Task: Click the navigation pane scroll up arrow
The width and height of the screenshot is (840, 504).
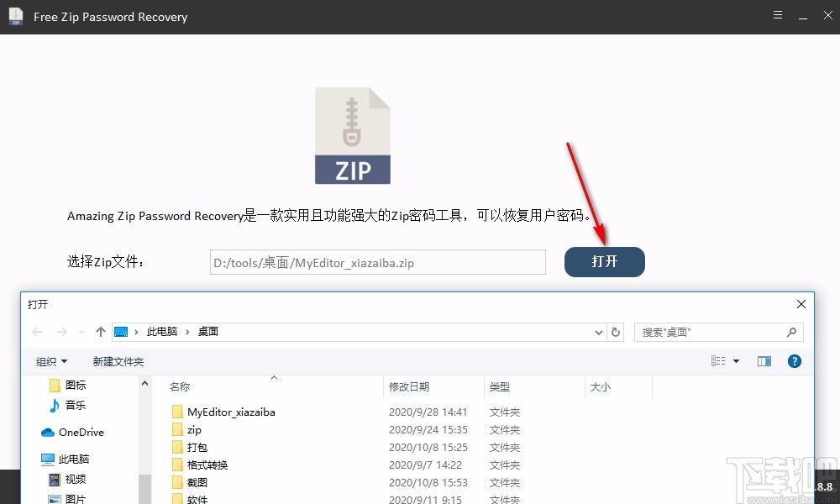Action: tap(144, 384)
